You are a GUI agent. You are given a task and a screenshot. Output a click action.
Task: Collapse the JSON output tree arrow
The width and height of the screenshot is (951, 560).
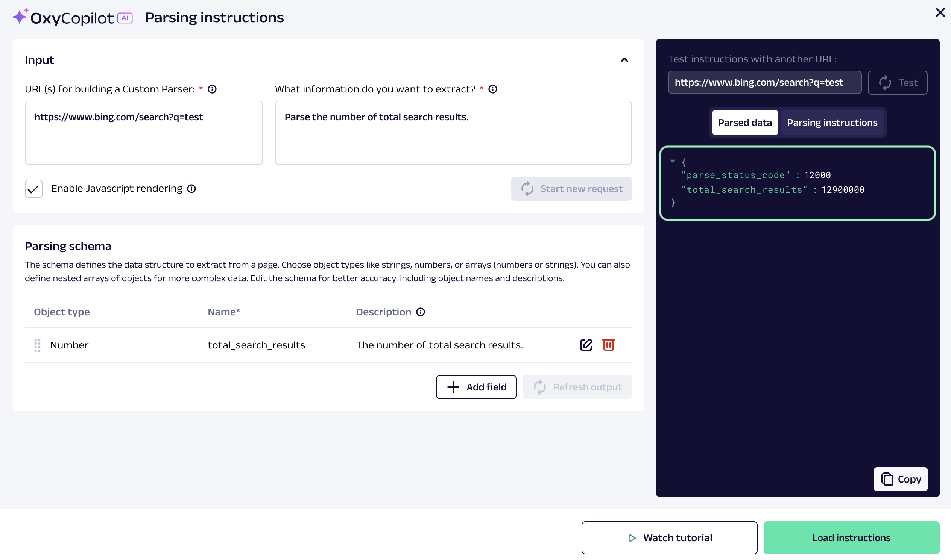672,161
